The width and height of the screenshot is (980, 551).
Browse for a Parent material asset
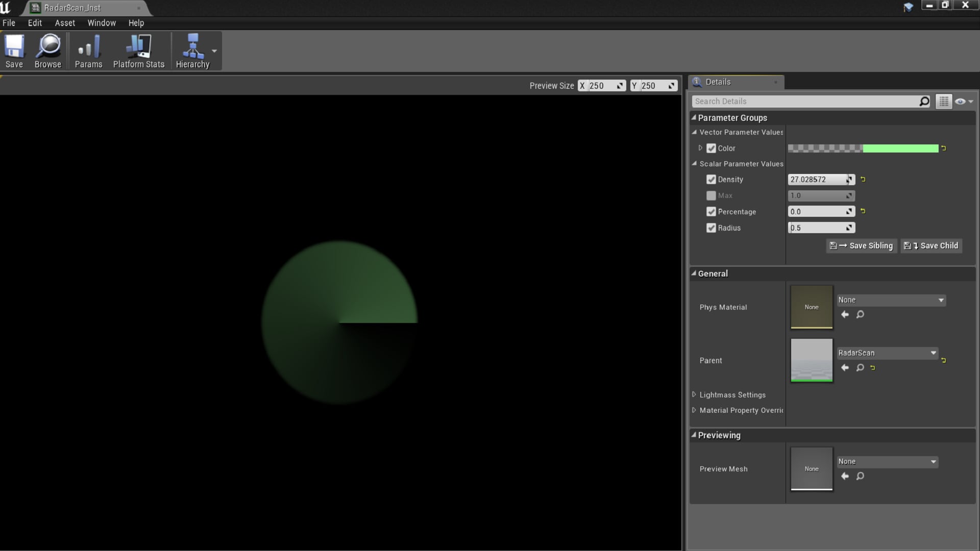tap(860, 367)
